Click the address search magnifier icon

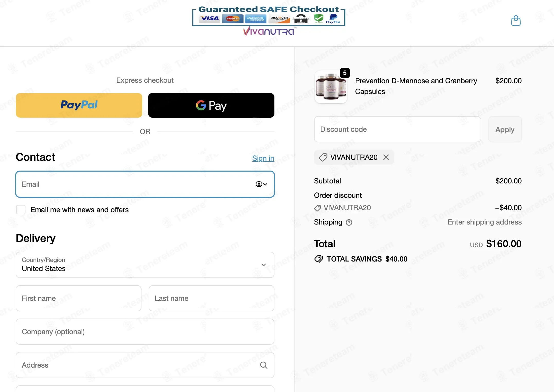tap(264, 365)
